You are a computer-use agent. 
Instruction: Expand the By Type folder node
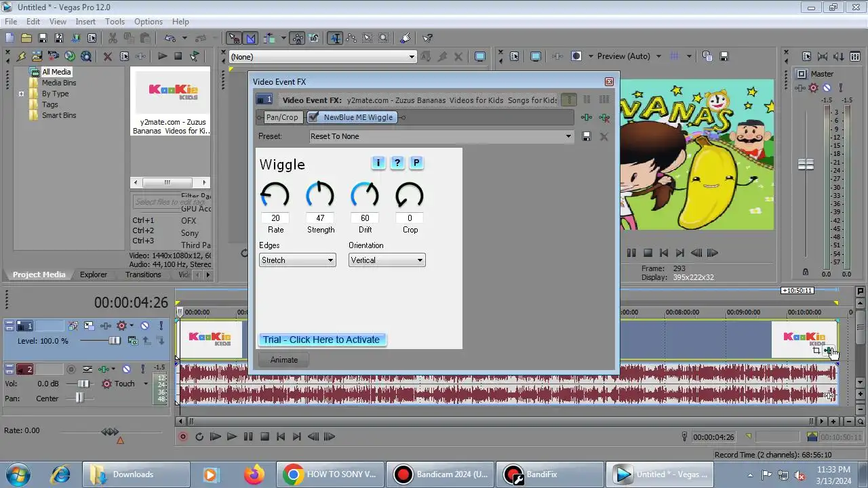(x=21, y=94)
